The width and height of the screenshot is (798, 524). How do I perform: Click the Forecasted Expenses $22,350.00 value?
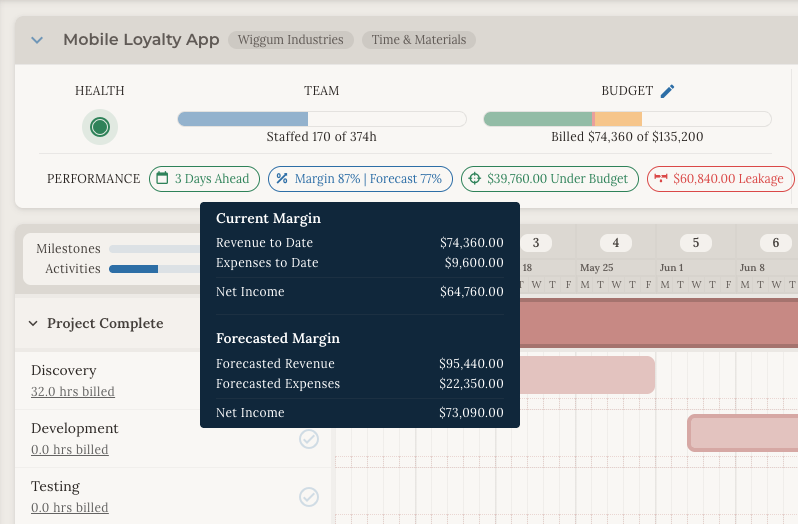coord(471,384)
